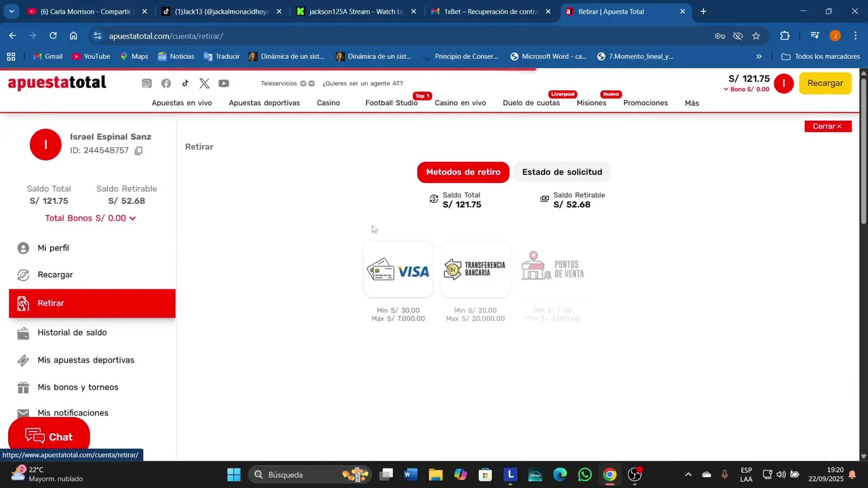Switch to 1xBet Recuperación tab
The image size is (868, 488).
490,12
